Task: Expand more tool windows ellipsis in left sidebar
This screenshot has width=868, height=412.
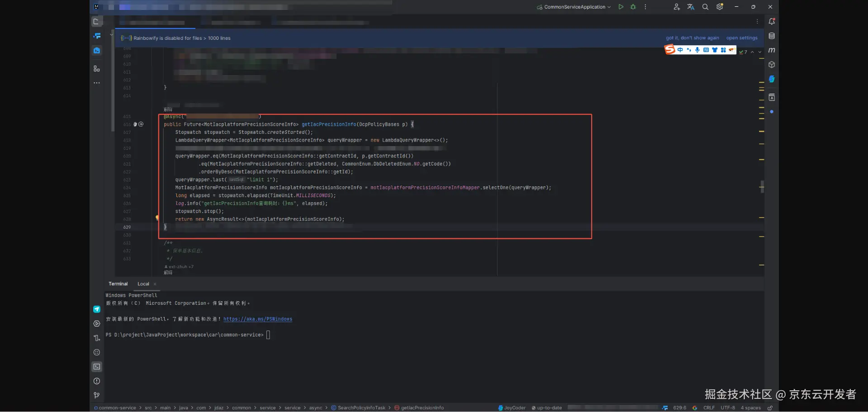Action: tap(97, 83)
